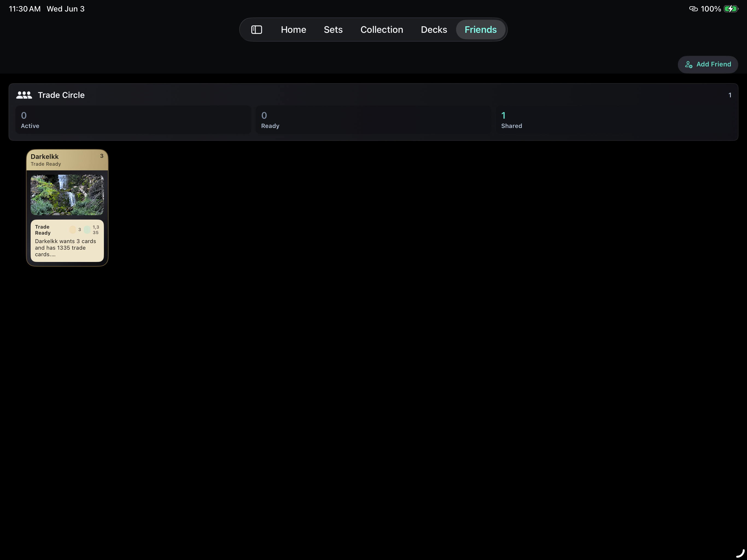Click the 1,335 trade count label
This screenshot has height=560, width=747.
point(96,230)
